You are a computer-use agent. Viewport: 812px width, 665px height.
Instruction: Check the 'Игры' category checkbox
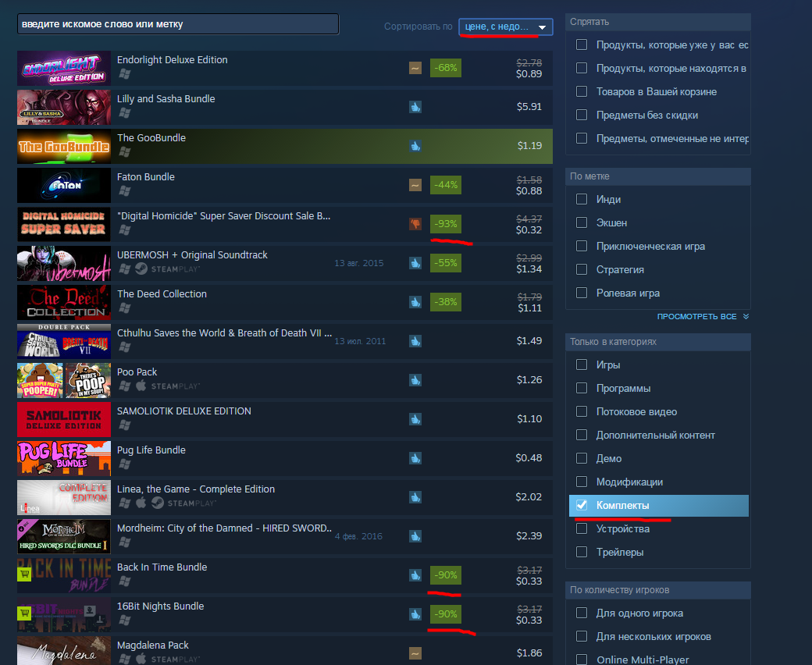582,365
